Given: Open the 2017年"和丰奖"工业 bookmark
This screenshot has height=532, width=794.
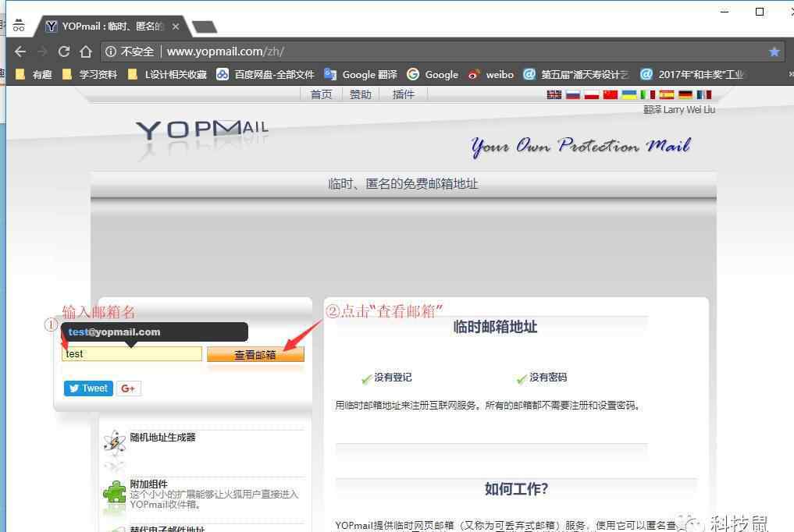Looking at the screenshot, I should coord(692,74).
